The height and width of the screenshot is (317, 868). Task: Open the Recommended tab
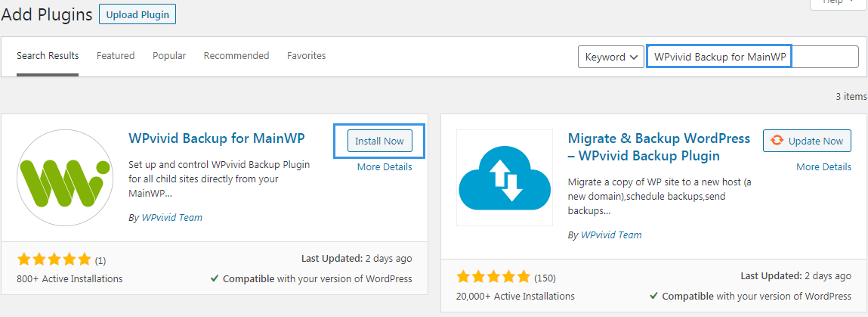[x=236, y=56]
